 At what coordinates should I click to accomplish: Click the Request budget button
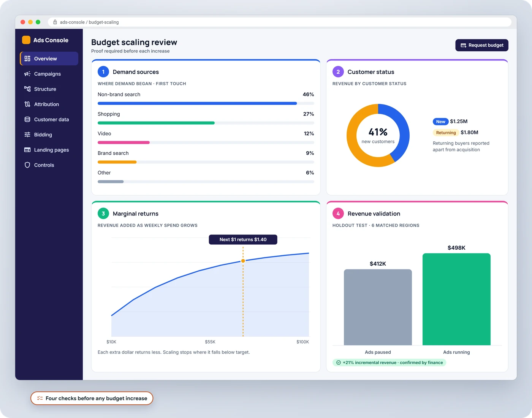[x=482, y=45]
